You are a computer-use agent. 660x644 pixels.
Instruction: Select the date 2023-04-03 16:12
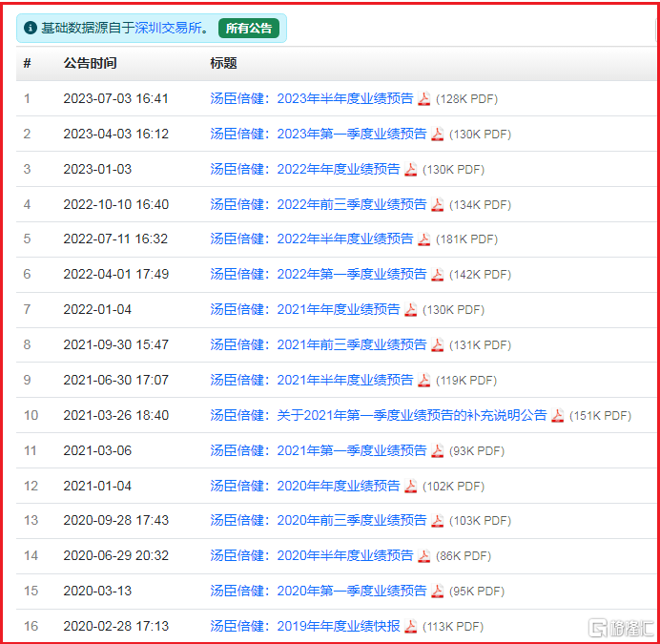[x=115, y=135]
